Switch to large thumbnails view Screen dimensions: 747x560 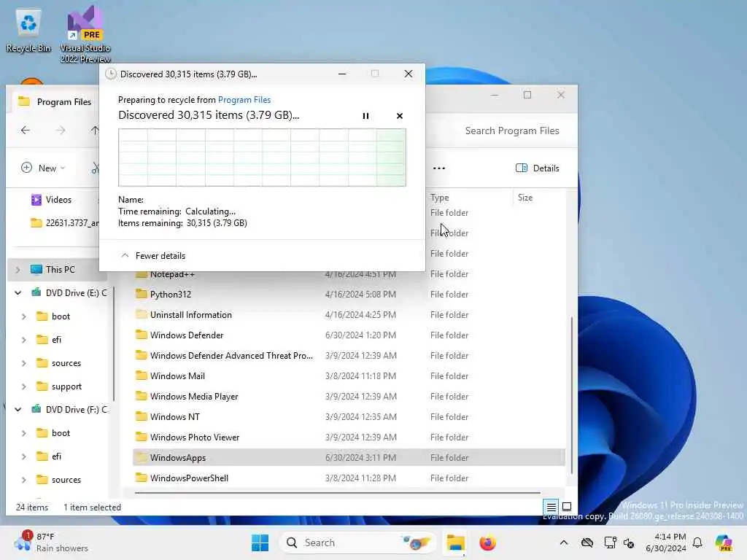pyautogui.click(x=567, y=507)
